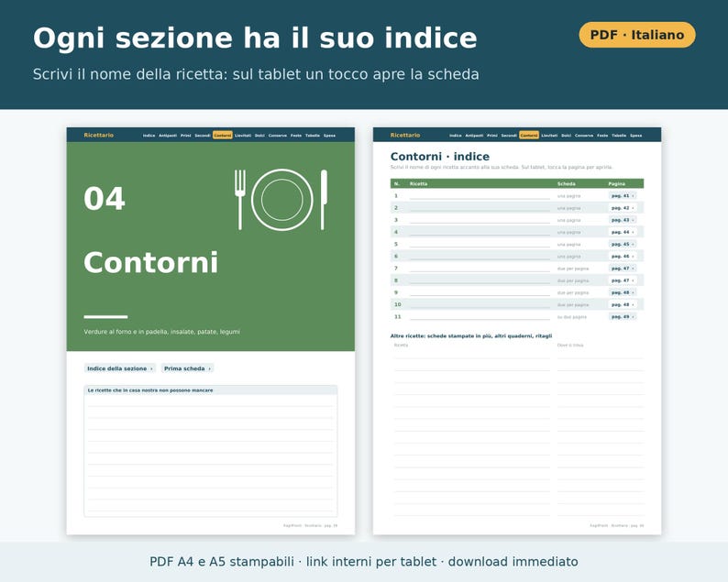728x582 pixels.
Task: Open Conserve tab on the cover page
Action: tap(278, 136)
